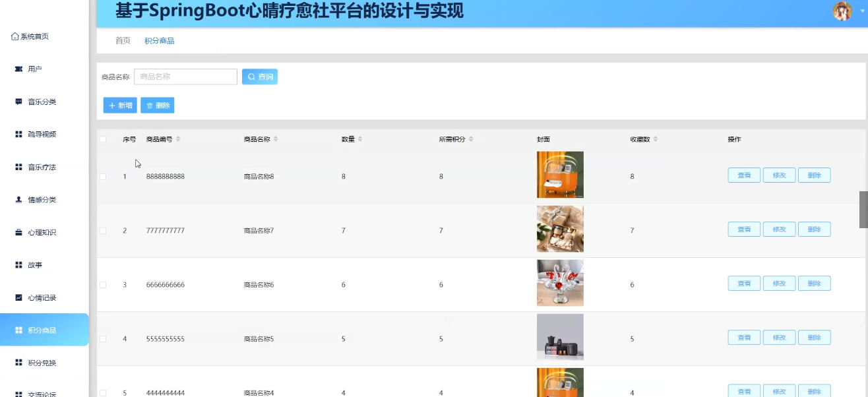This screenshot has width=868, height=397.
Task: Sort by 收藏数 column arrows
Action: click(x=656, y=139)
